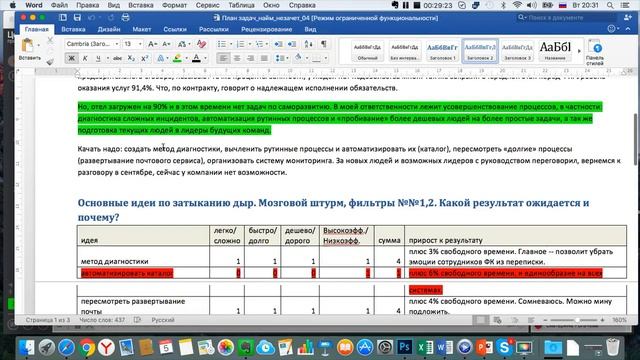Apply the Название style

[x=555, y=51]
